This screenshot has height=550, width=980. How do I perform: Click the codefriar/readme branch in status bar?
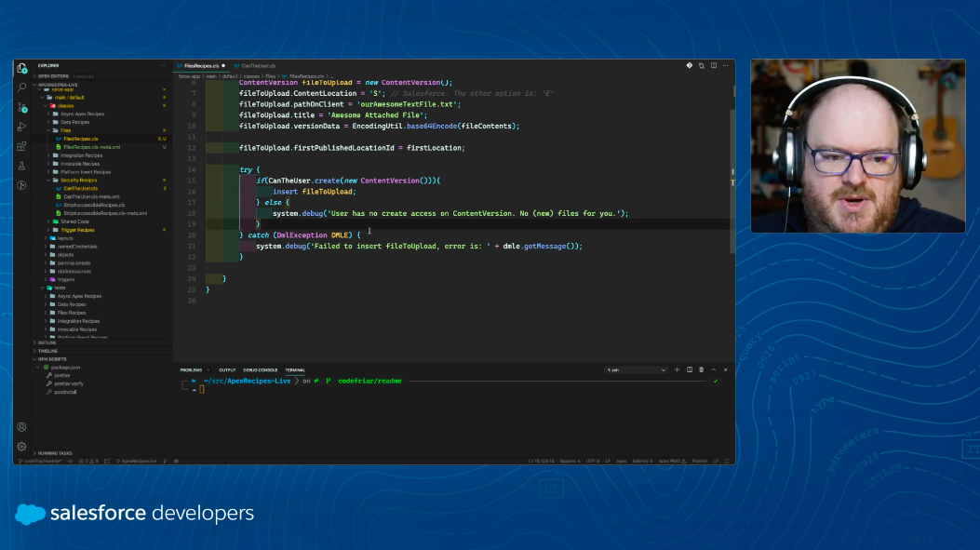pyautogui.click(x=39, y=462)
